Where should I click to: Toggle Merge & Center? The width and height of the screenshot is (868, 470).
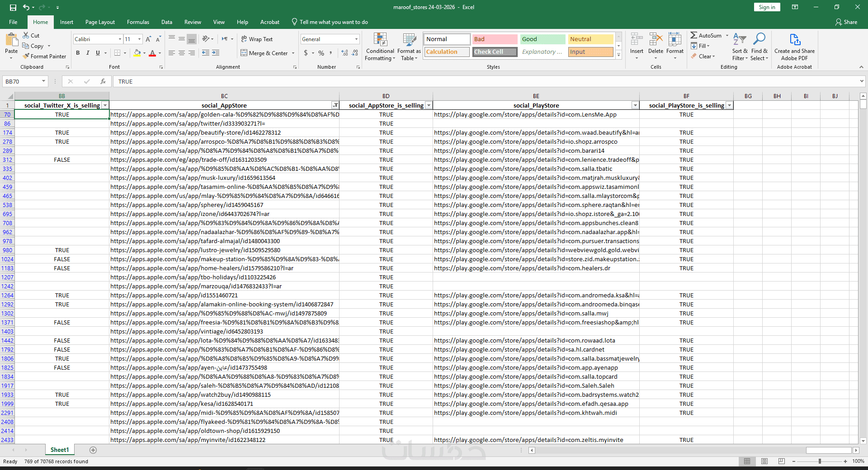pos(264,53)
